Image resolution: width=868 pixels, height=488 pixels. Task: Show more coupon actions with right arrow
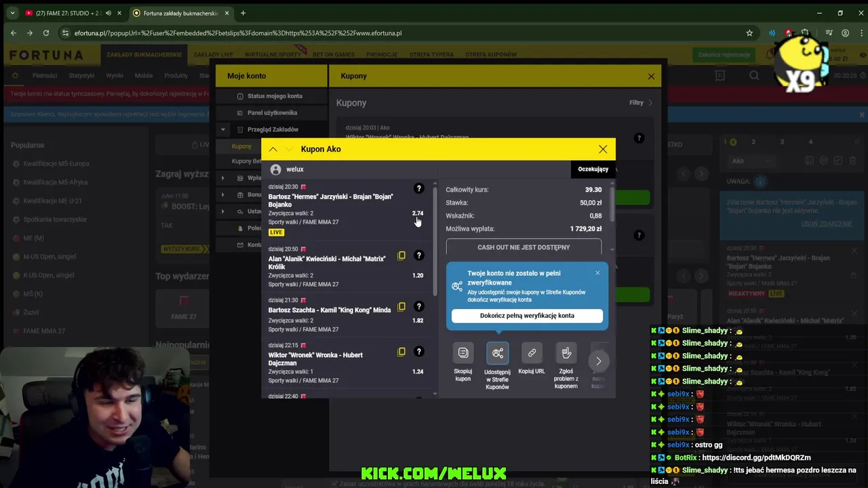tap(598, 361)
